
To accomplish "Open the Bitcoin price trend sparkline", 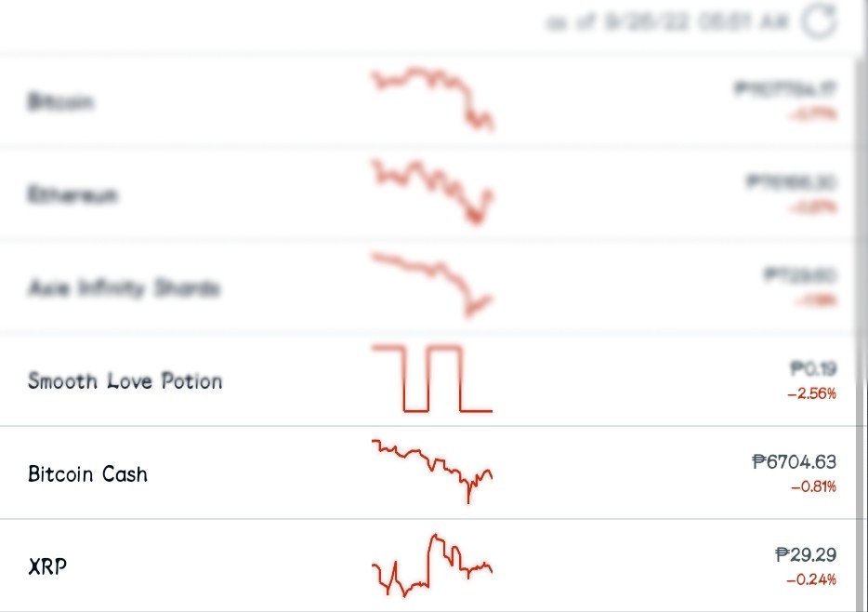I will click(x=432, y=100).
